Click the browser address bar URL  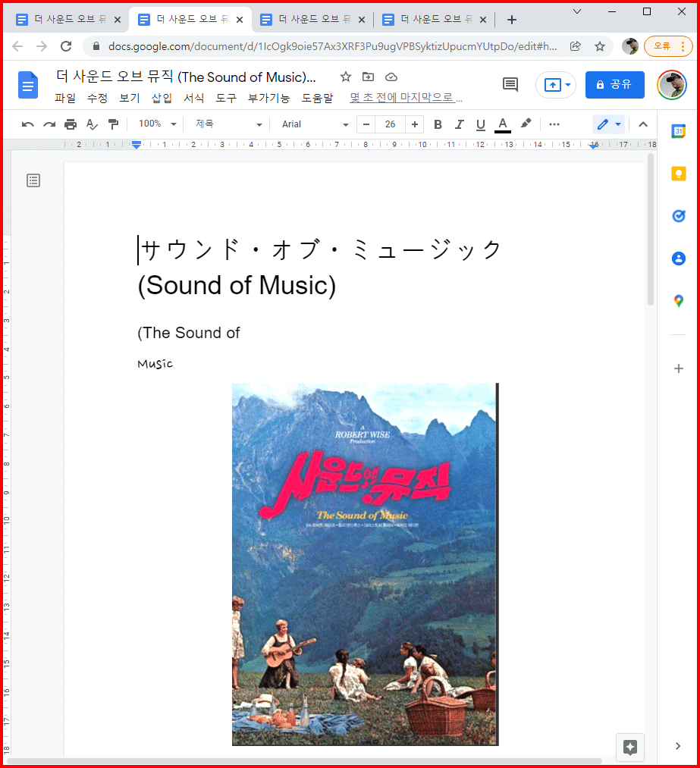coord(332,46)
